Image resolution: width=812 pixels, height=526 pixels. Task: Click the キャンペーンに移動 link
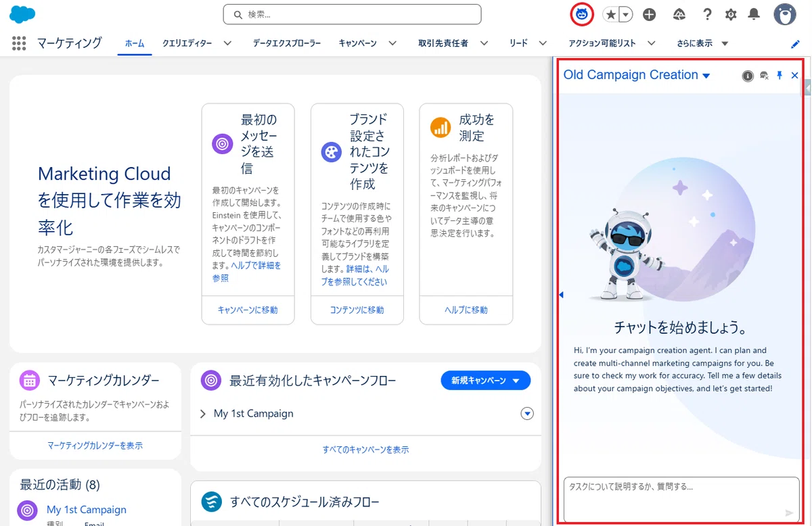click(x=248, y=310)
